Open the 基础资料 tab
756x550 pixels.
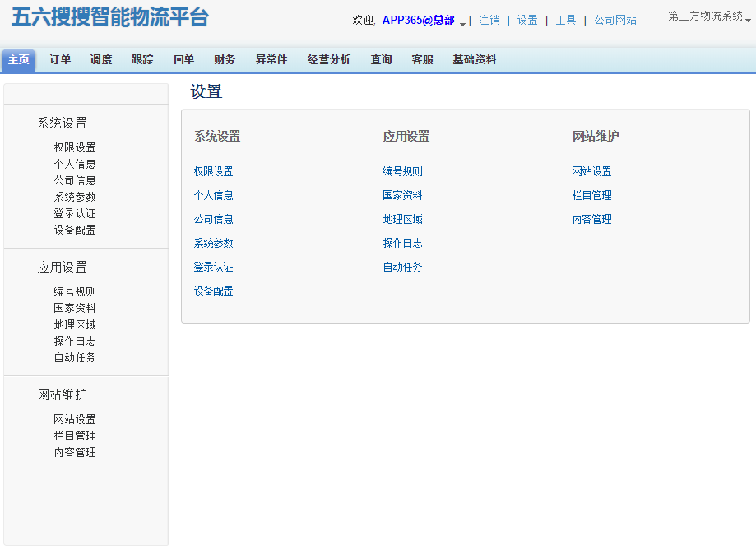tap(475, 59)
